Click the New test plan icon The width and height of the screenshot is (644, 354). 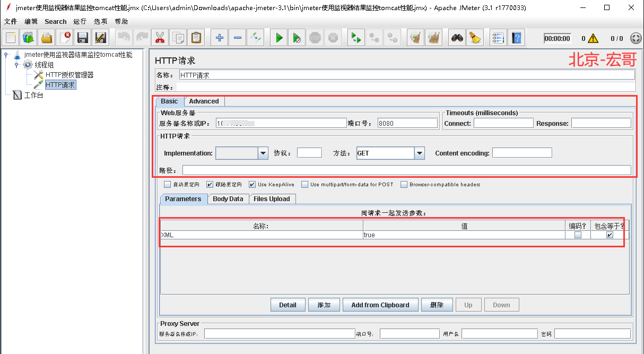coord(11,38)
